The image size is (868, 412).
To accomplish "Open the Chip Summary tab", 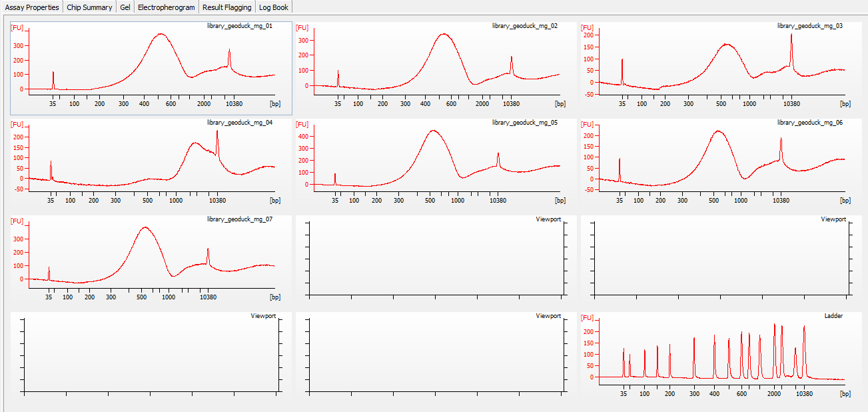I will pyautogui.click(x=89, y=7).
